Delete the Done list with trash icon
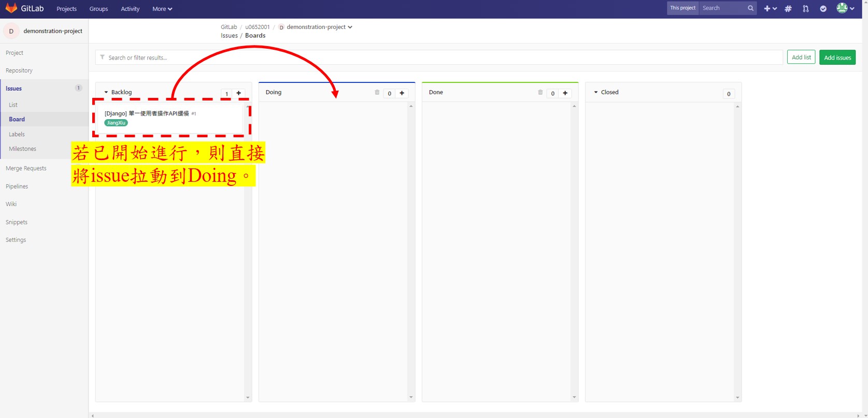The width and height of the screenshot is (868, 418). (540, 92)
